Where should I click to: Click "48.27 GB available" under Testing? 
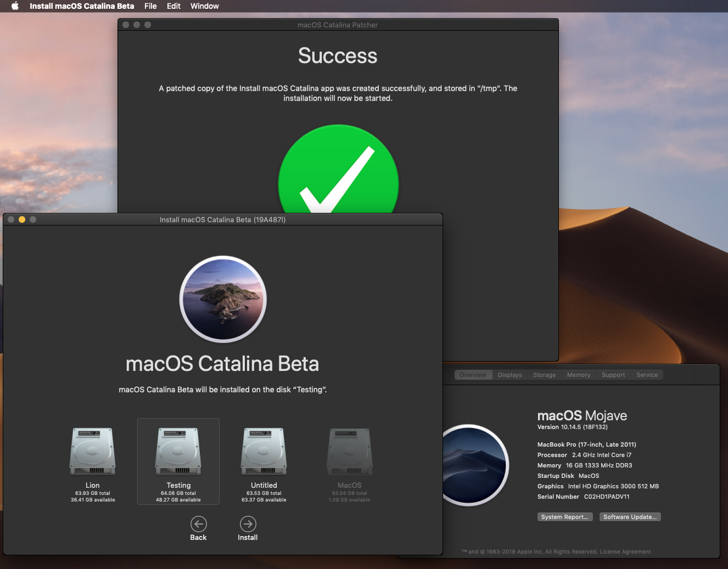178,500
